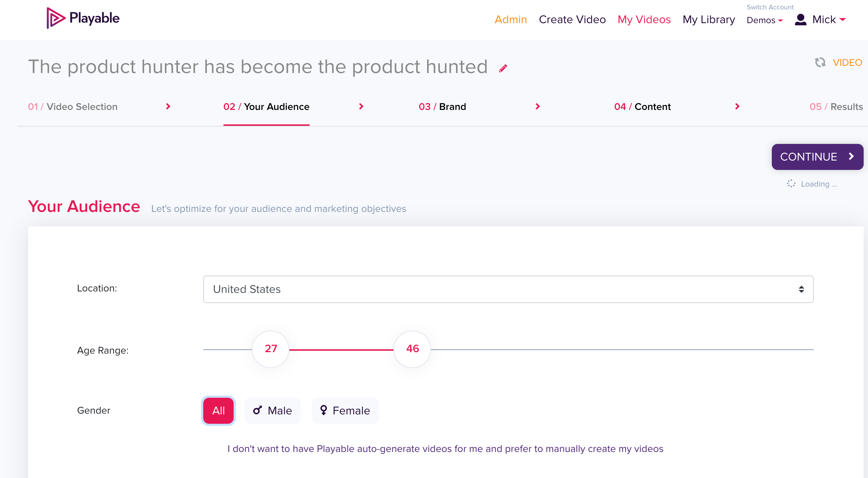
Task: Open the Mick user menu arrow
Action: pyautogui.click(x=843, y=20)
